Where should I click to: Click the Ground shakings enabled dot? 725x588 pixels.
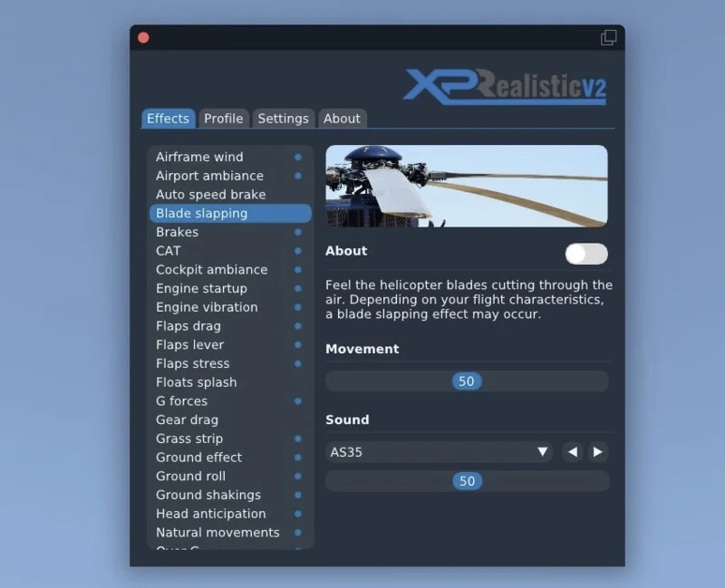[298, 495]
